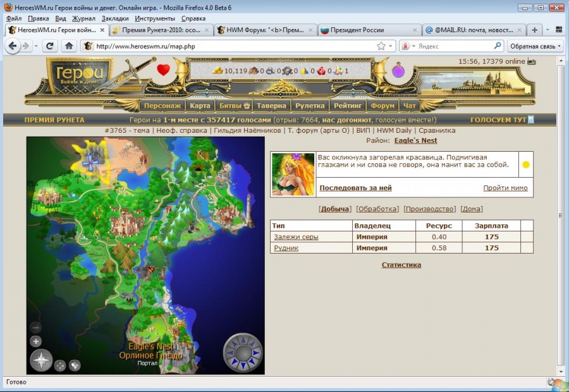
Task: Click the gold bars resource icon
Action: coord(217,71)
